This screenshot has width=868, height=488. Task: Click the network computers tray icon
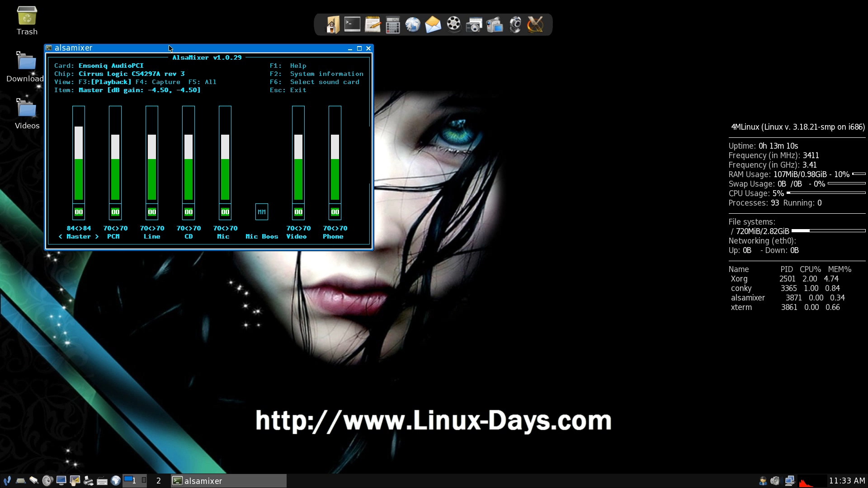790,481
